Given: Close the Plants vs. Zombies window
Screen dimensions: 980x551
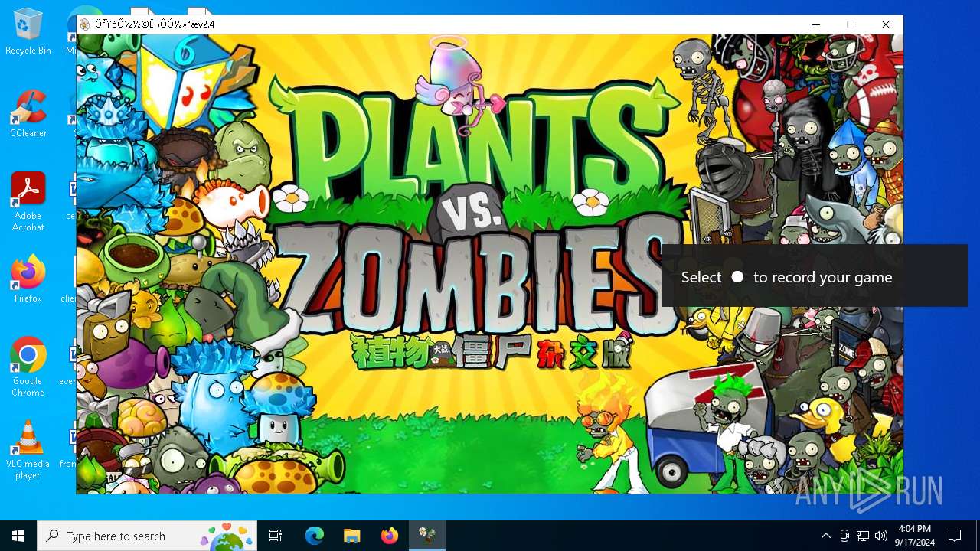Looking at the screenshot, I should [886, 24].
